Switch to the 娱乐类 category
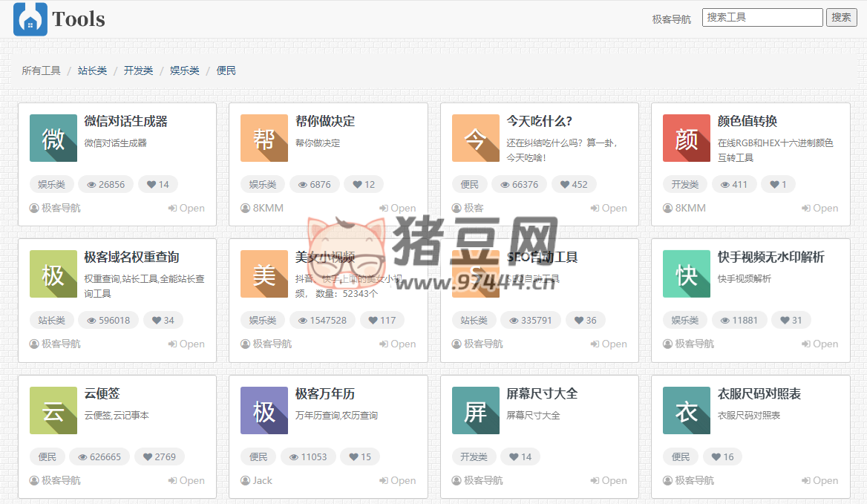The image size is (867, 504). pos(184,71)
